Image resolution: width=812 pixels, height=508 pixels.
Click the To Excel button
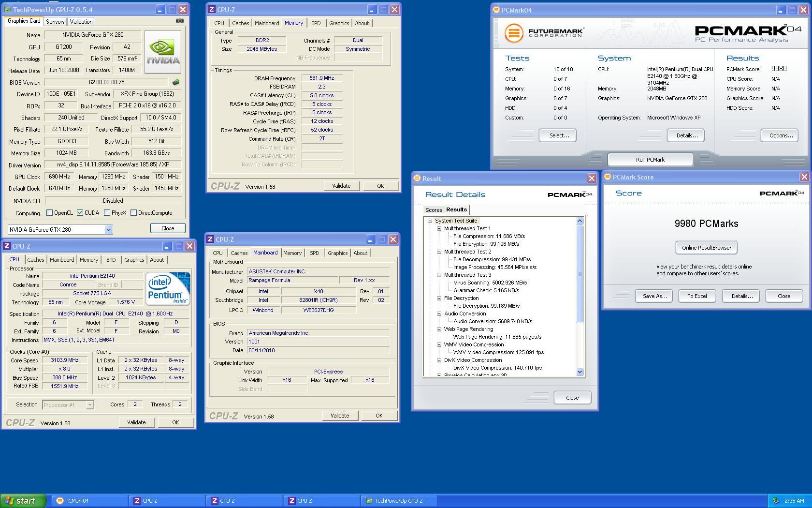(x=697, y=296)
